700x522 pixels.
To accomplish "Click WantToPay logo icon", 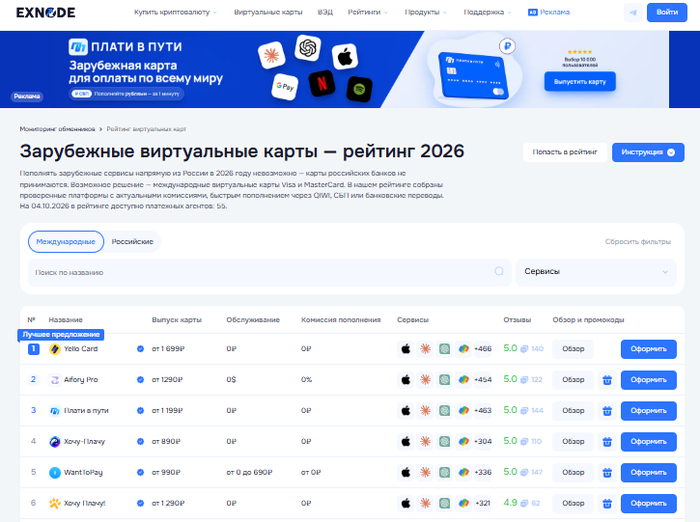I will click(x=54, y=472).
